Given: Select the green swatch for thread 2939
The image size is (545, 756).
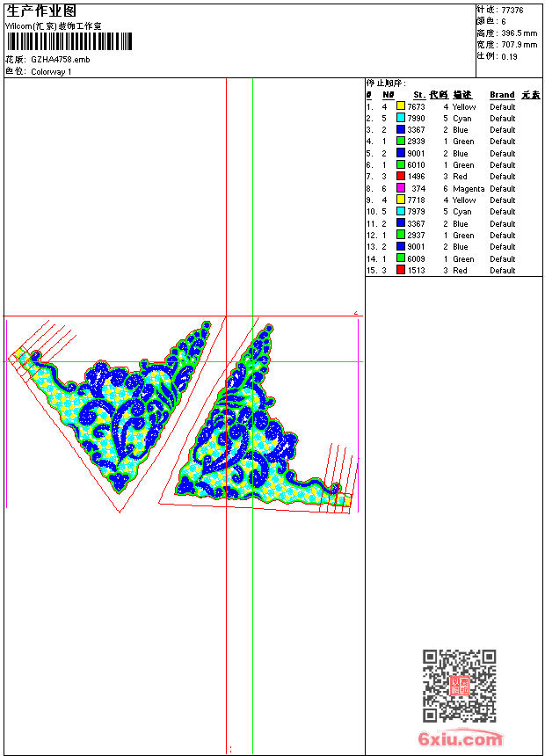Looking at the screenshot, I should tap(401, 142).
